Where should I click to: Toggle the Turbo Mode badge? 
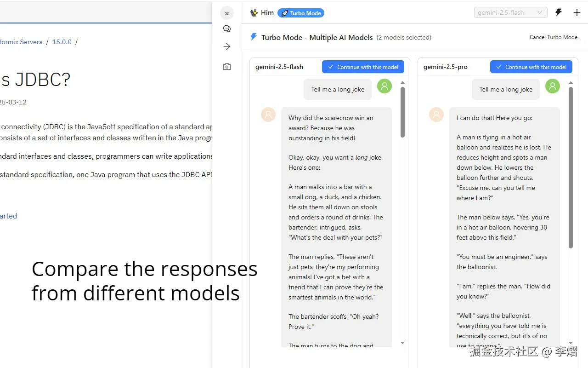[301, 13]
